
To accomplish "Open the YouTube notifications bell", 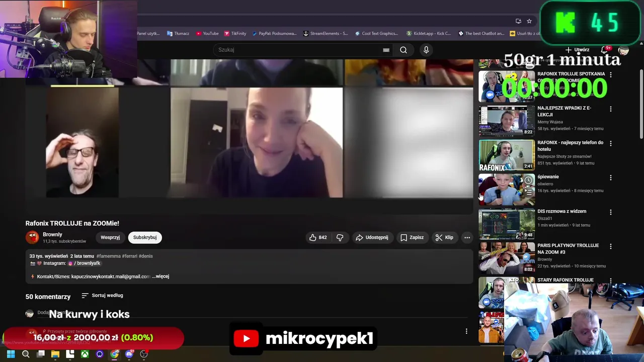I will pos(605,50).
